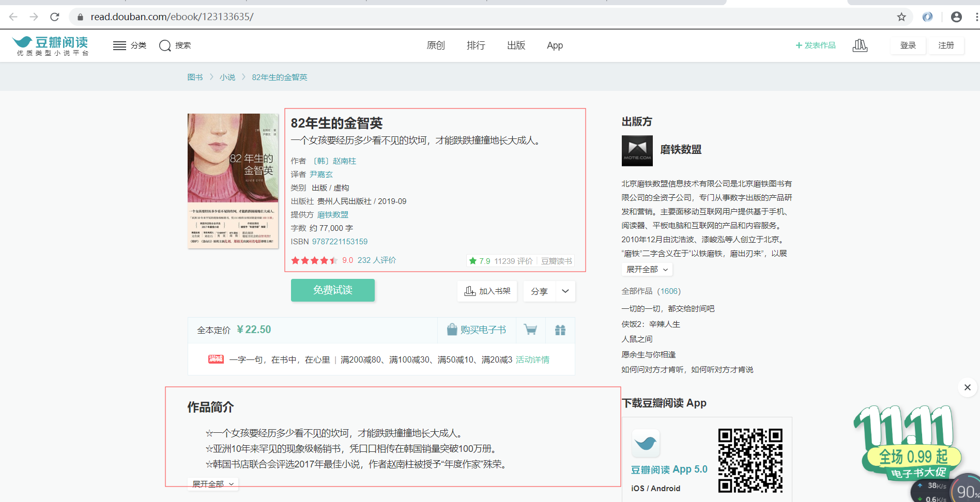The width and height of the screenshot is (980, 502).
Task: Expand 展开全部 in publisher description
Action: tap(647, 269)
